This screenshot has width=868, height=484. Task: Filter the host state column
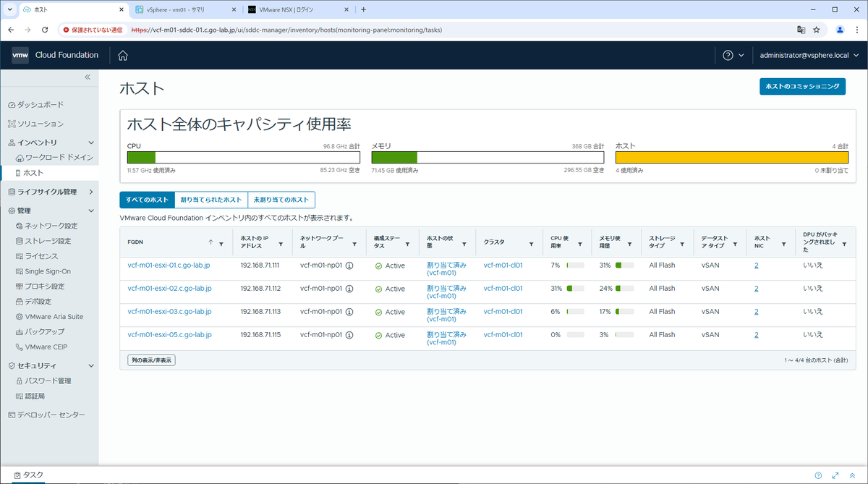(464, 244)
